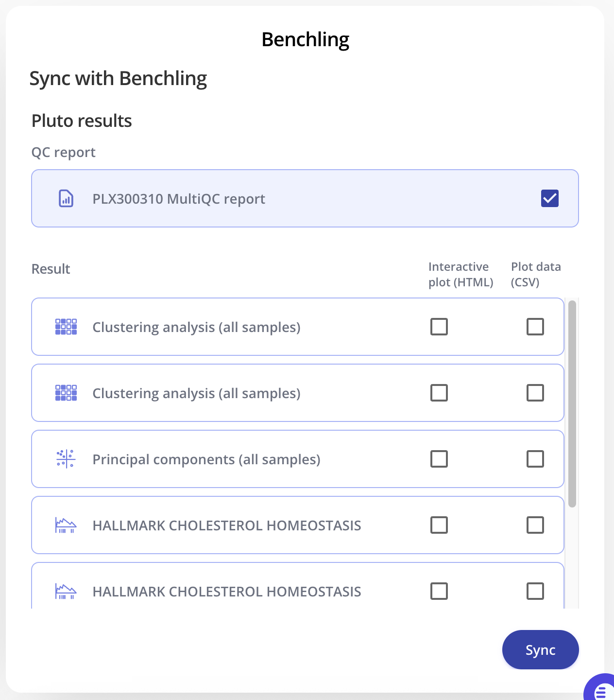Click the first Clustering analysis heatmap icon
The height and width of the screenshot is (700, 614).
coord(66,327)
